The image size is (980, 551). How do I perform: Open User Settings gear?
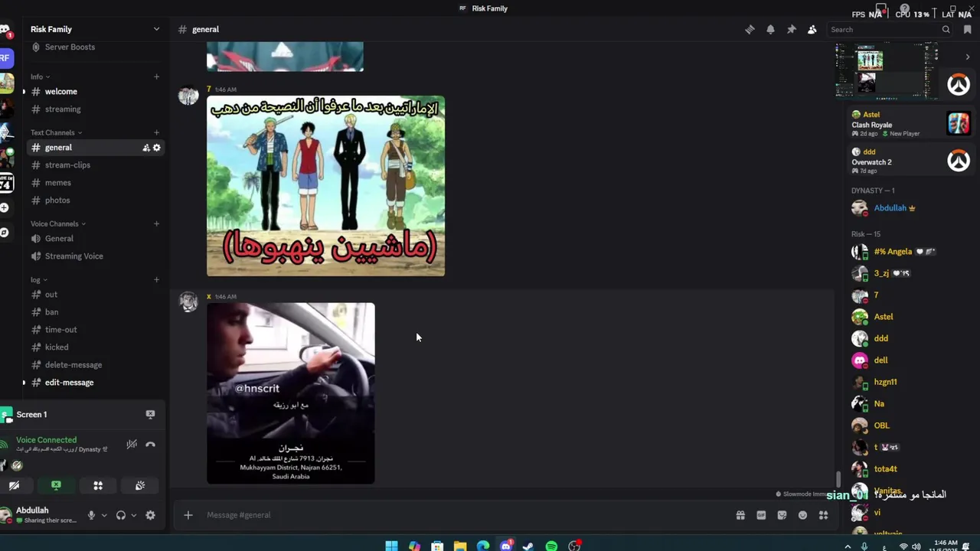[x=150, y=515]
